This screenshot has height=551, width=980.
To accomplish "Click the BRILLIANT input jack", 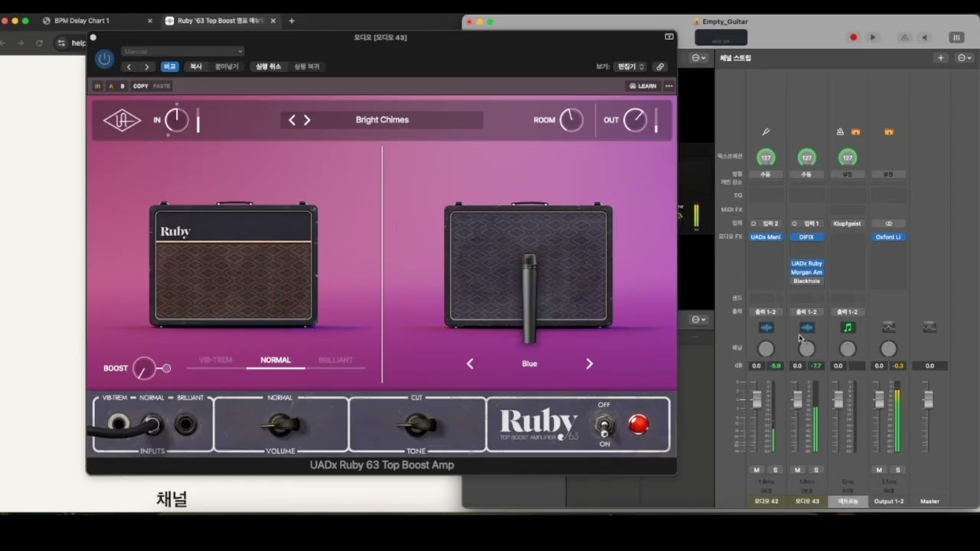I will click(186, 422).
